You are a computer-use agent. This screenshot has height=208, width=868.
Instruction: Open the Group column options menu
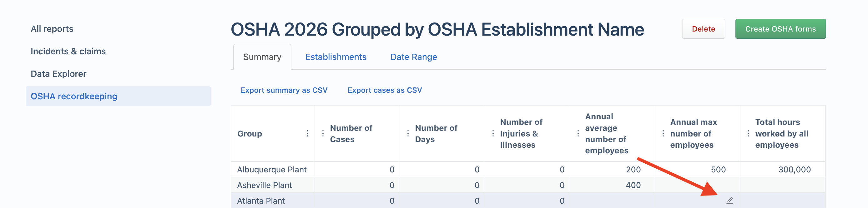307,133
